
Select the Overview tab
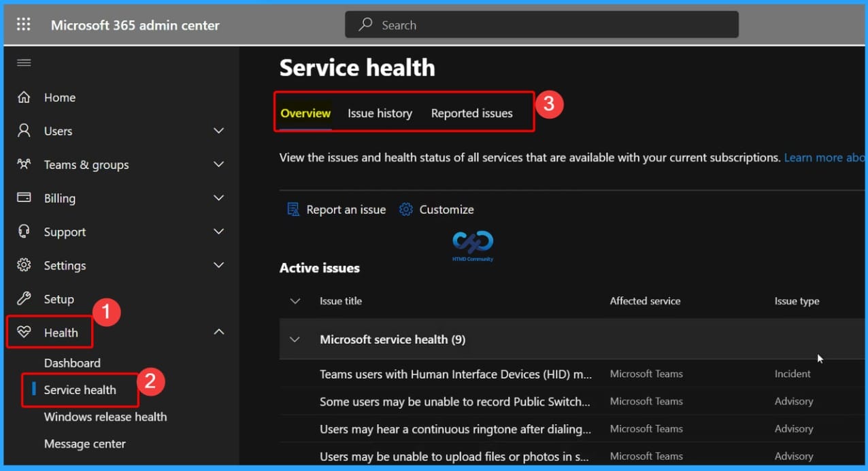point(305,114)
